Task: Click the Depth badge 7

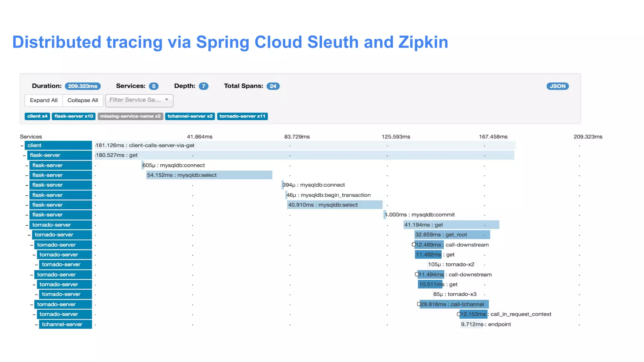Action: click(203, 86)
